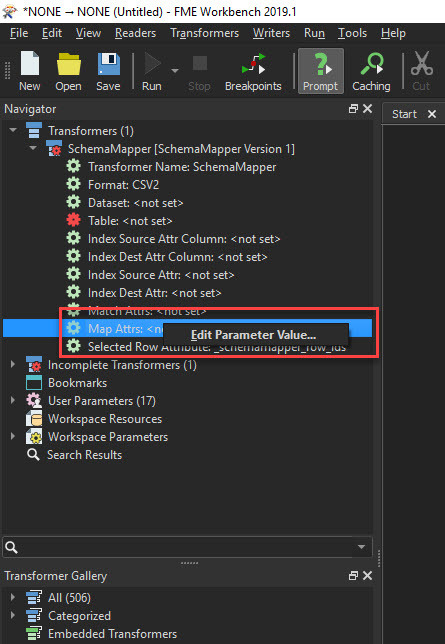Click gear icon beside Dataset parameter
The width and height of the screenshot is (445, 644).
point(74,202)
